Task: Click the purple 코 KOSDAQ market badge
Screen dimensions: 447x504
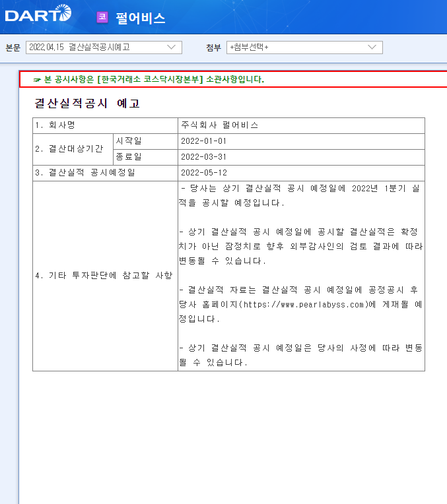Action: click(102, 16)
